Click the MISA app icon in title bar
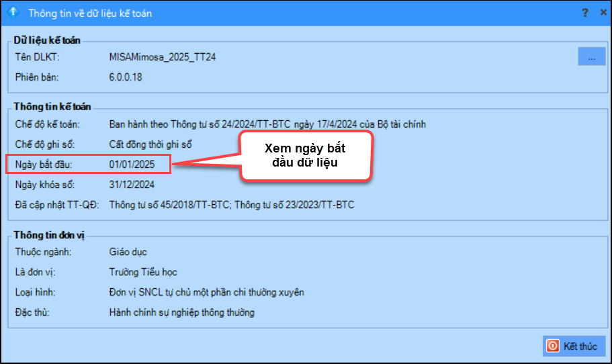The height and width of the screenshot is (364, 612). [x=11, y=13]
